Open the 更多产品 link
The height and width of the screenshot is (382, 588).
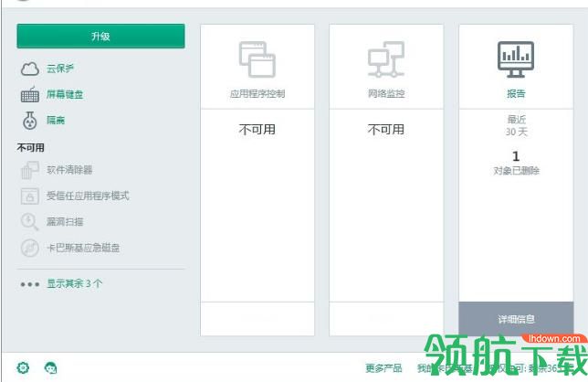coord(383,368)
